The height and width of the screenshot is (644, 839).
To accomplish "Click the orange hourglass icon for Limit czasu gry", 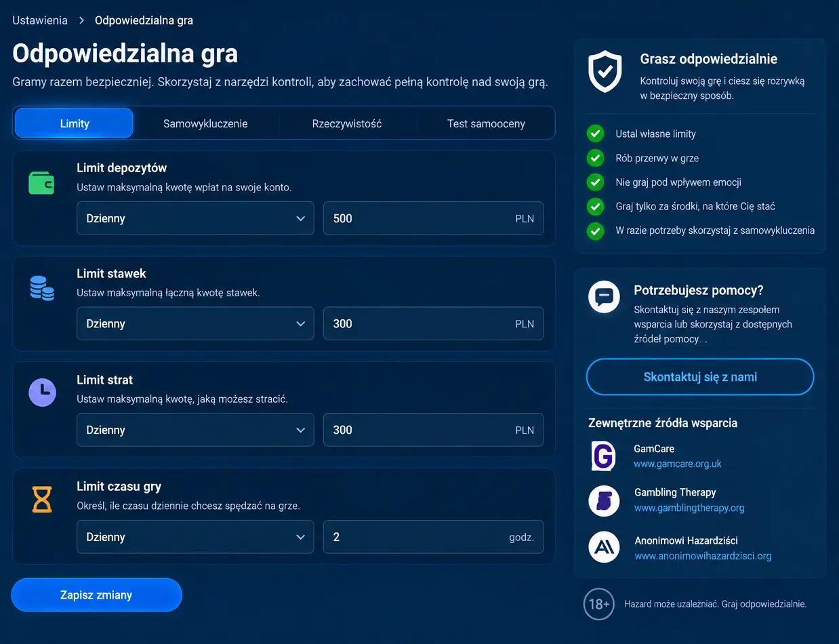I will pos(42,499).
